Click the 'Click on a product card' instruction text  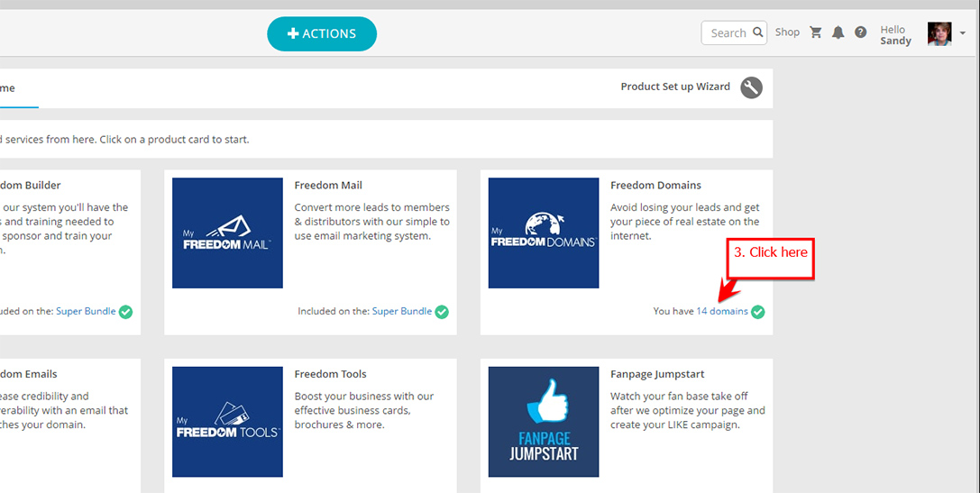tap(174, 140)
